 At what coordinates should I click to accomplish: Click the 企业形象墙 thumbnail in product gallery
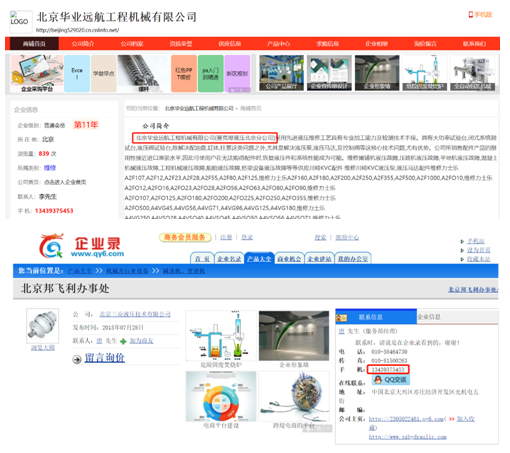coord(294,336)
